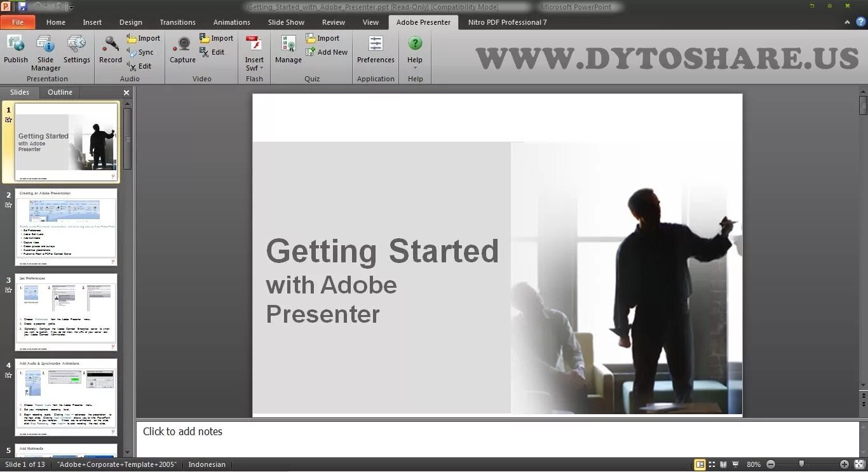Image resolution: width=868 pixels, height=472 pixels.
Task: Open the Slide Manager
Action: (x=46, y=53)
